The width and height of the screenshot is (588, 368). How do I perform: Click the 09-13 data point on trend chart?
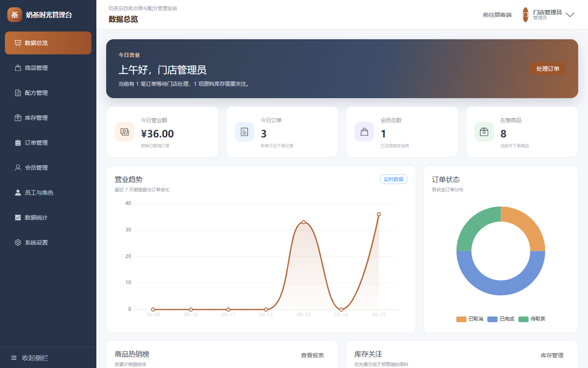click(304, 222)
